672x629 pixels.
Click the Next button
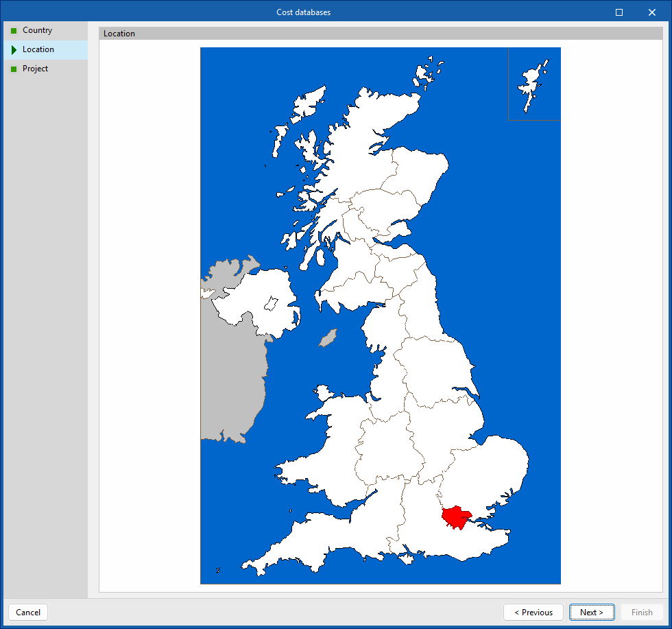pos(591,613)
